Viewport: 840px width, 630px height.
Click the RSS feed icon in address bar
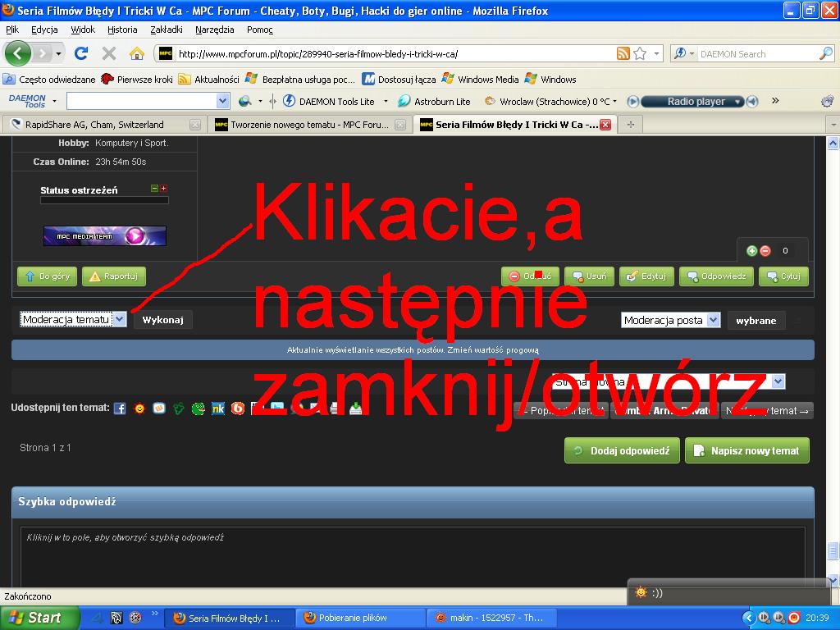point(623,53)
